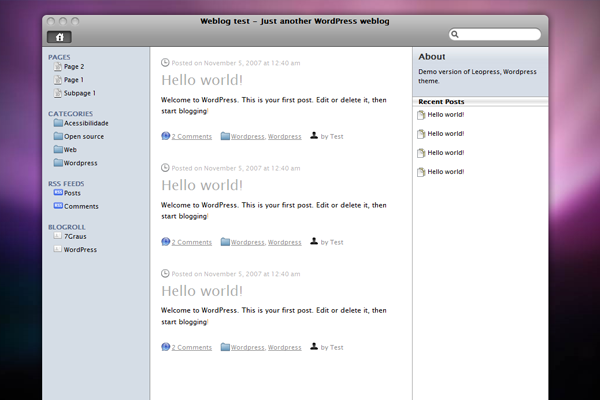Click the page icon beside Subpage 1
Viewport: 600px width, 400px height.
click(58, 93)
